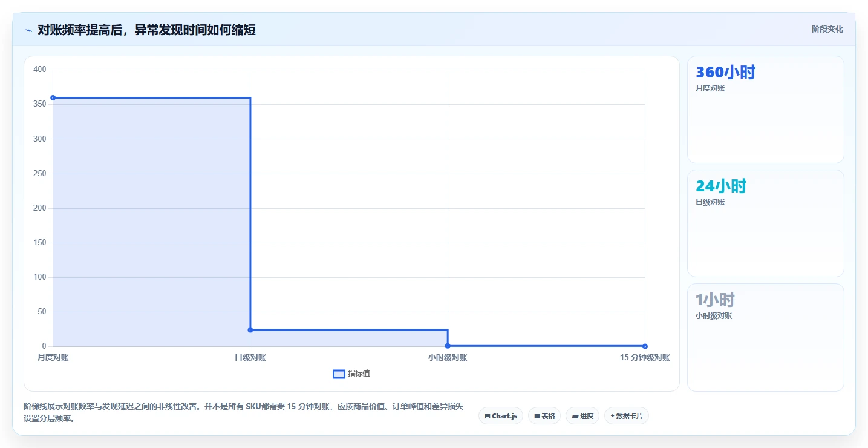Click the 15 分钟级对账 x-axis label

(645, 358)
